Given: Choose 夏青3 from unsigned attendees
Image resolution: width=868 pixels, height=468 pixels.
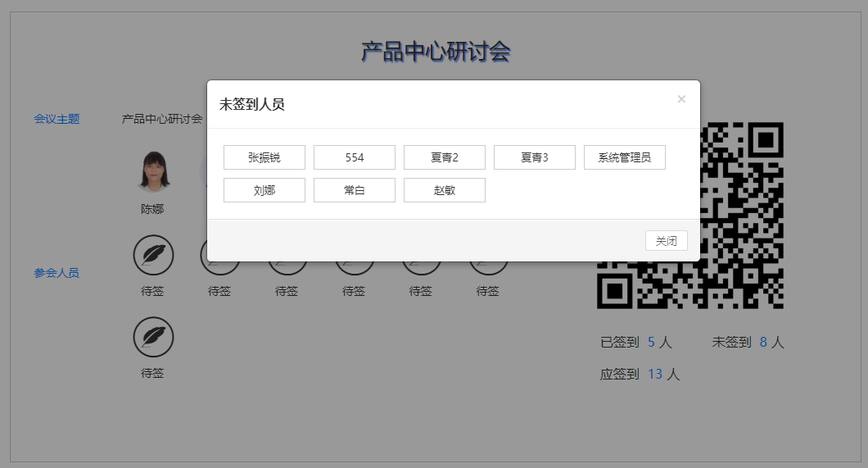Looking at the screenshot, I should [x=535, y=157].
